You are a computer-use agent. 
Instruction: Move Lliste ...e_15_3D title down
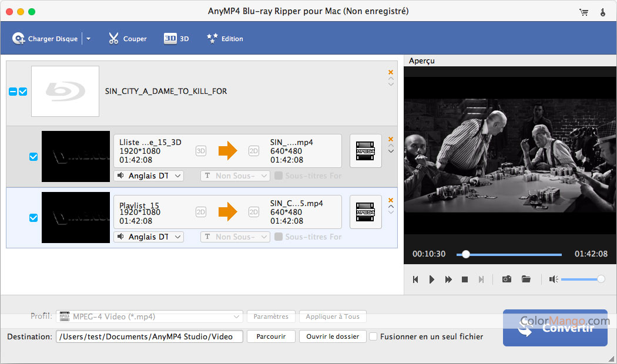pos(391,151)
